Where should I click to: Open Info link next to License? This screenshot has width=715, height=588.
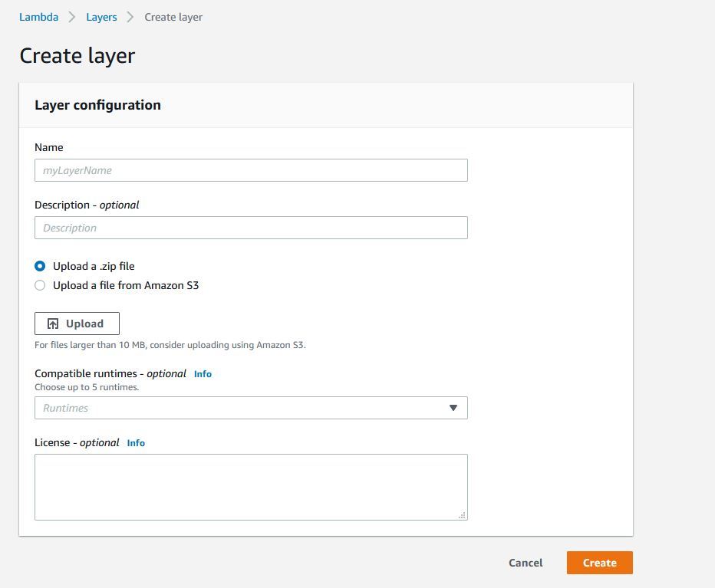click(x=136, y=443)
